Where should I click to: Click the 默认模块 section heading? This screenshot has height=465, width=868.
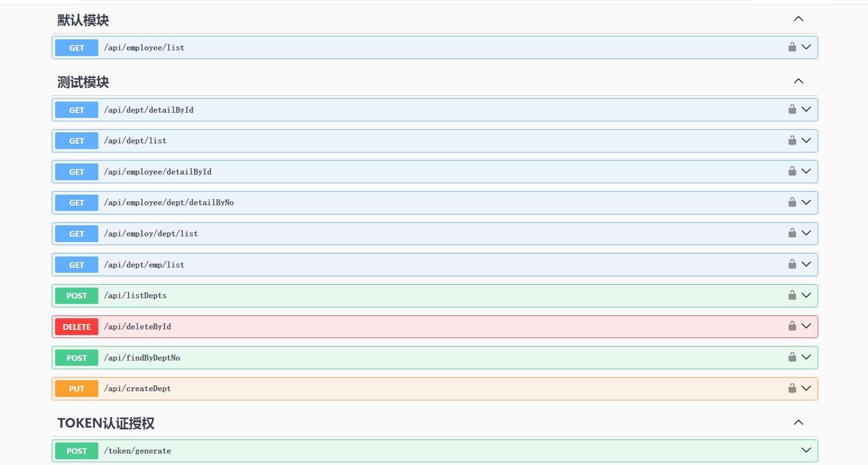coord(83,20)
